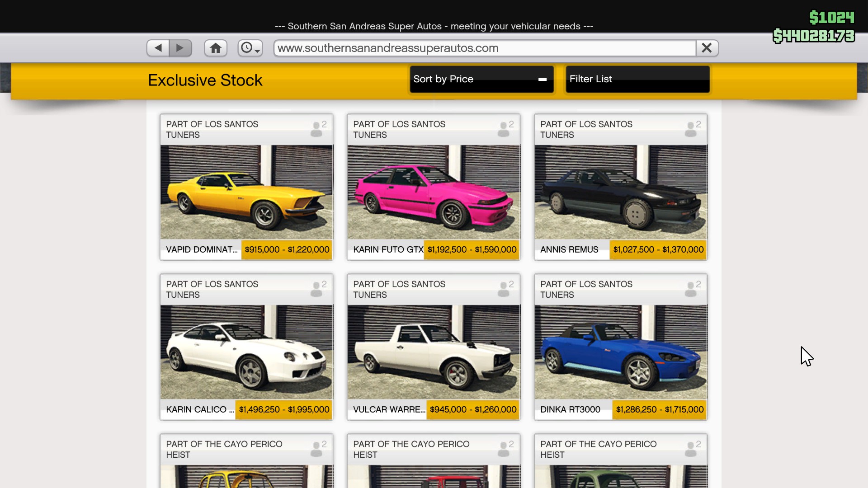This screenshot has width=868, height=488.
Task: Click the seats icon on Annis Remus card
Action: coord(692,129)
